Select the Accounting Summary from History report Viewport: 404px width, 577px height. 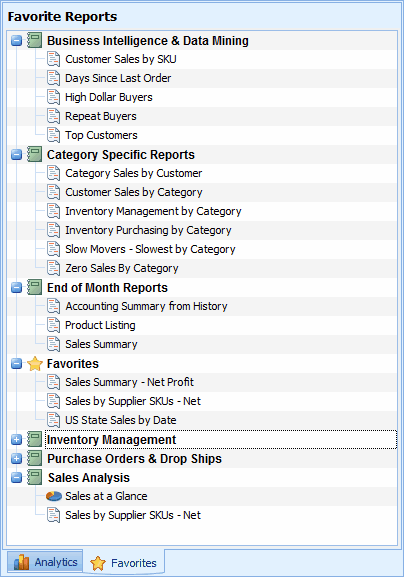pos(146,306)
